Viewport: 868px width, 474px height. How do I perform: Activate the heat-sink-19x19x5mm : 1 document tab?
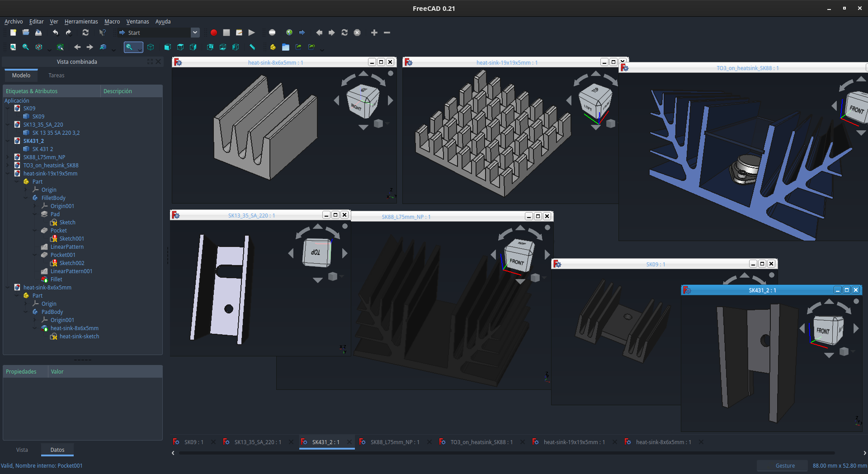574,442
